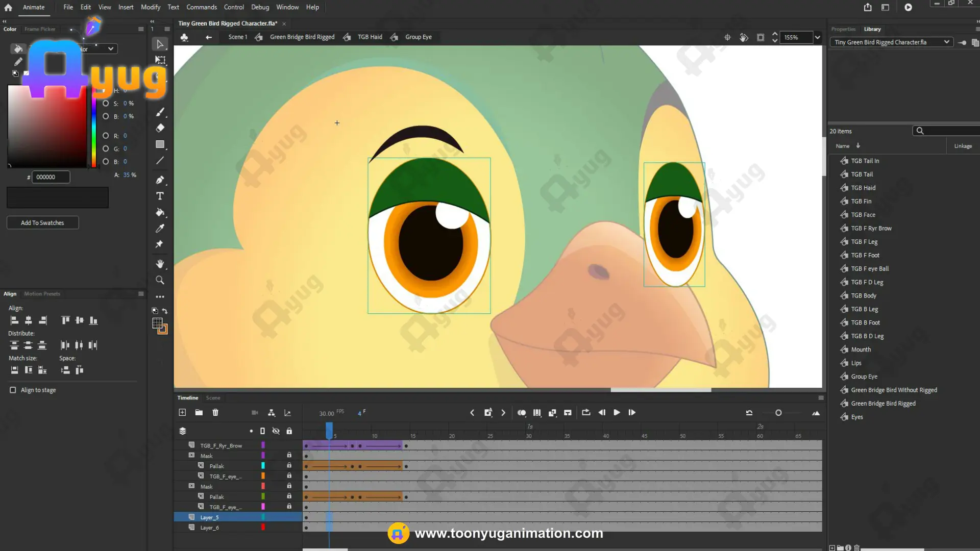The image size is (980, 551).
Task: Select the Hand tool
Action: click(x=160, y=264)
